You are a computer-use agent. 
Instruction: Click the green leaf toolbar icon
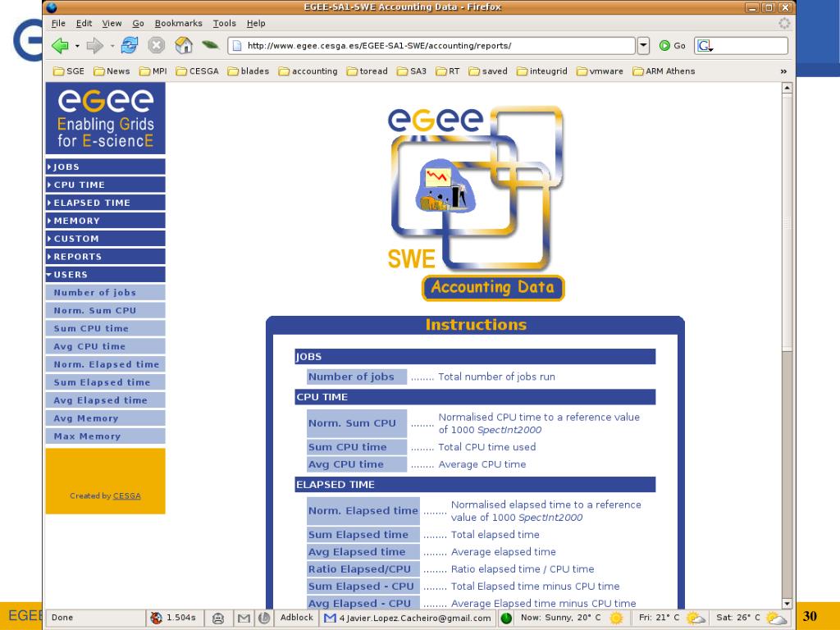pos(210,46)
